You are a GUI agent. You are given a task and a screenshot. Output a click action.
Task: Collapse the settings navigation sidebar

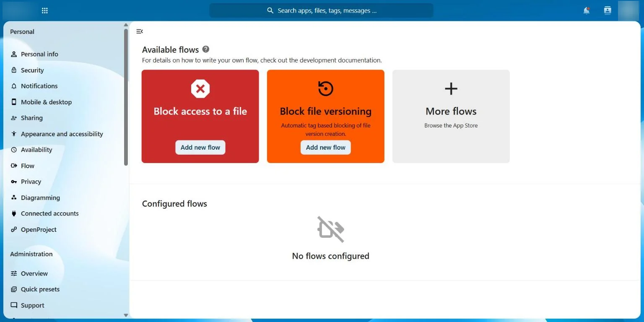point(140,31)
